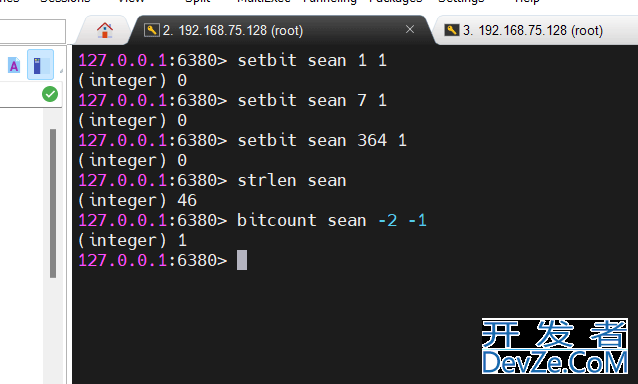Image resolution: width=638 pixels, height=384 pixels.
Task: Click the small arrow beside sidebar icons
Action: coord(61,71)
